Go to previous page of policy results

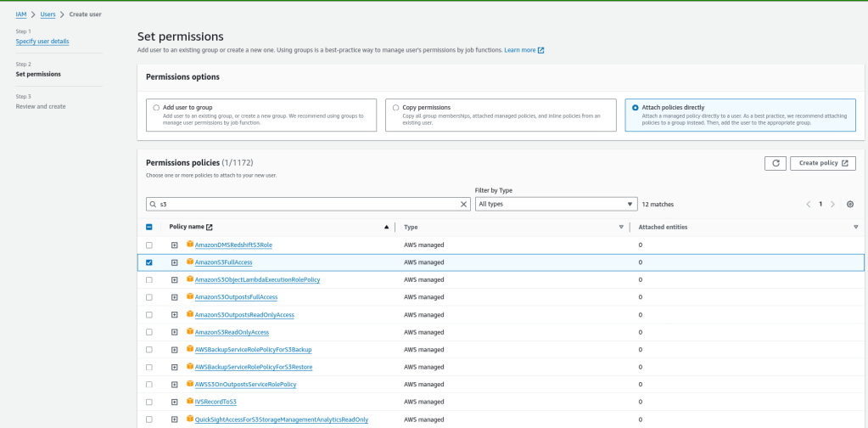click(x=809, y=205)
